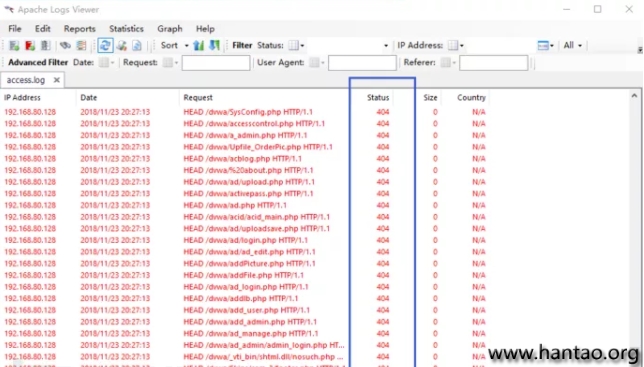Click the red add error log icon
The height and width of the screenshot is (367, 644).
[30, 46]
